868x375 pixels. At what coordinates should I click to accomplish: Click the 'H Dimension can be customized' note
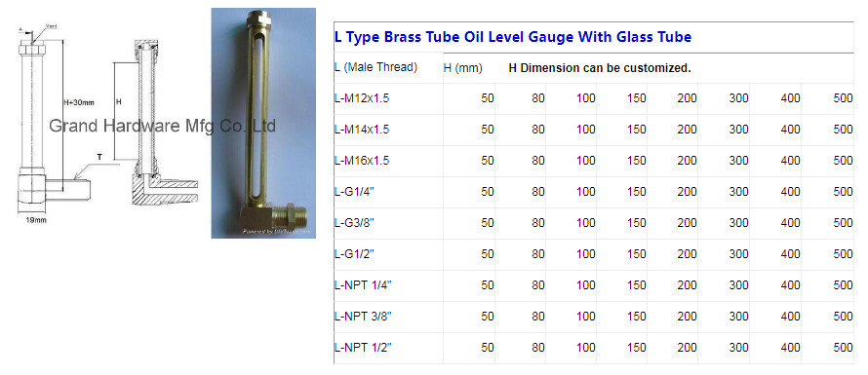coord(600,68)
